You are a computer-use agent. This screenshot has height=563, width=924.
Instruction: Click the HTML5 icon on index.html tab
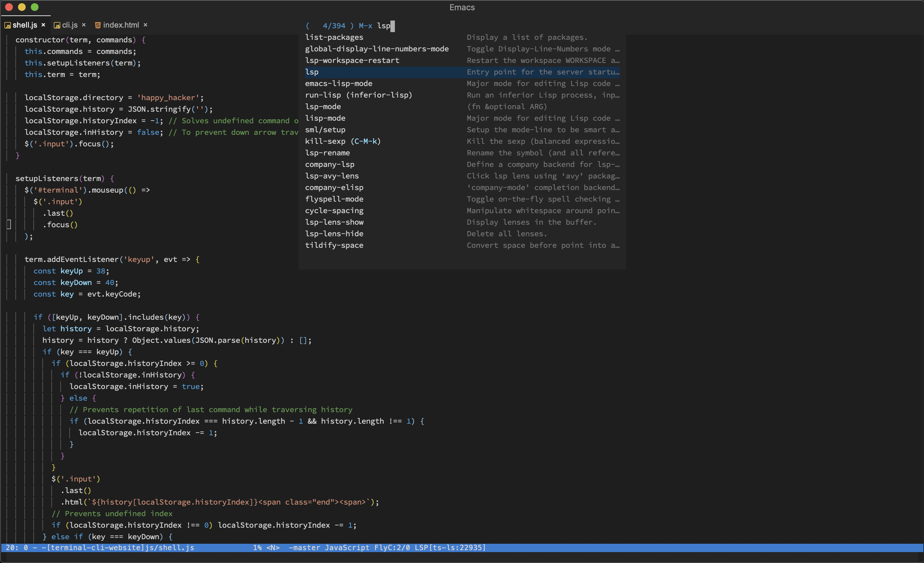pyautogui.click(x=98, y=25)
